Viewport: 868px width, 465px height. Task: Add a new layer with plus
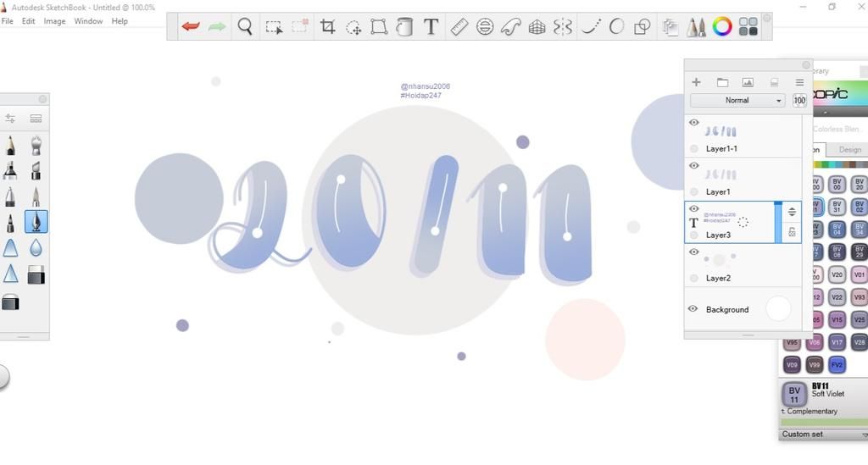(696, 82)
